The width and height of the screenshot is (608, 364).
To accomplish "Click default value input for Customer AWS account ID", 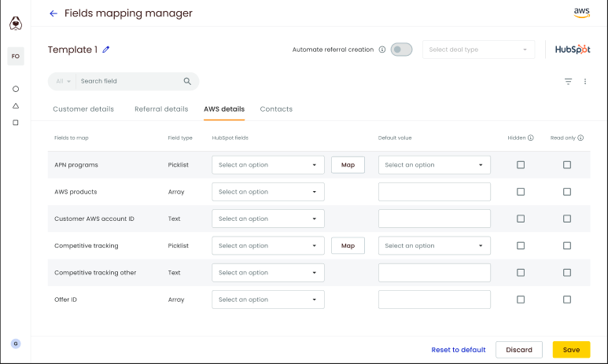I will pyautogui.click(x=434, y=219).
